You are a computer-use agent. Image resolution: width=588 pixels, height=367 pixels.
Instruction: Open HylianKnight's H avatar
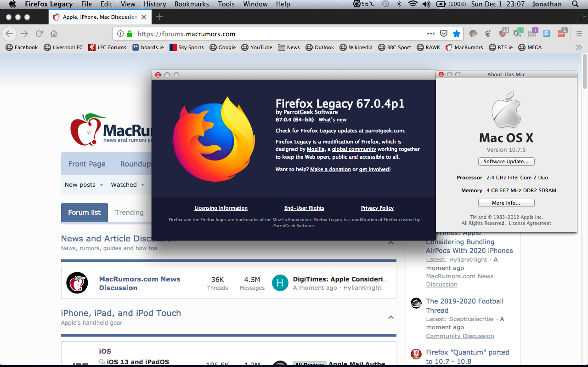[280, 283]
